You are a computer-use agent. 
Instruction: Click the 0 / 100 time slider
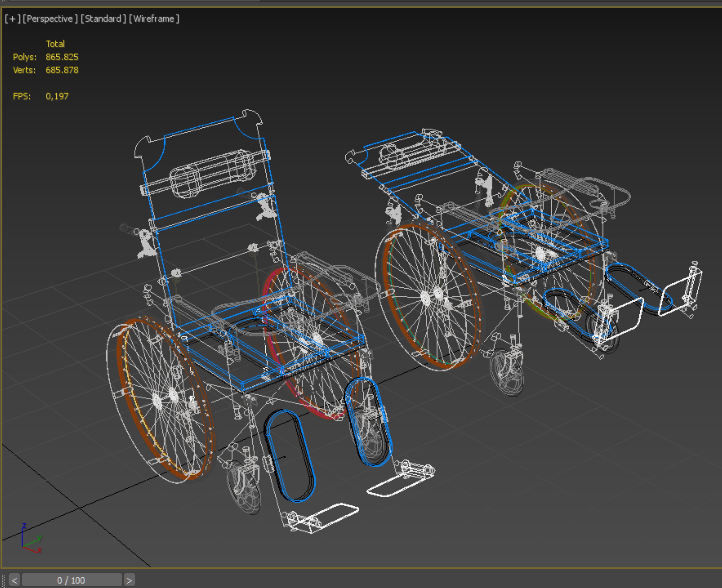pos(71,580)
